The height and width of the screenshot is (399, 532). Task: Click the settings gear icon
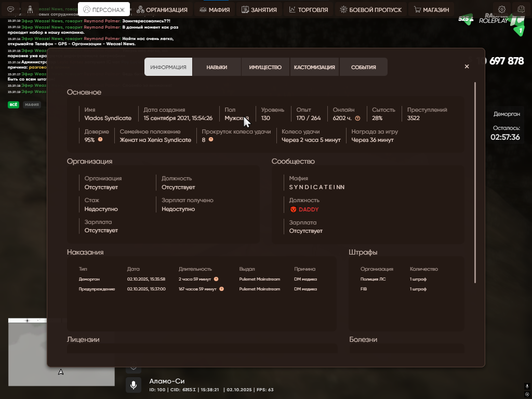(x=502, y=9)
